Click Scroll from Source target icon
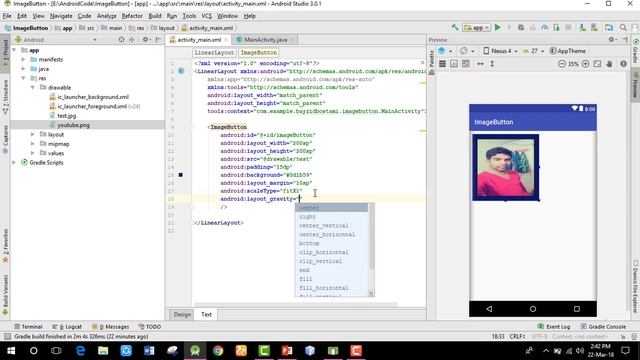This screenshot has height=360, width=640. [121, 40]
